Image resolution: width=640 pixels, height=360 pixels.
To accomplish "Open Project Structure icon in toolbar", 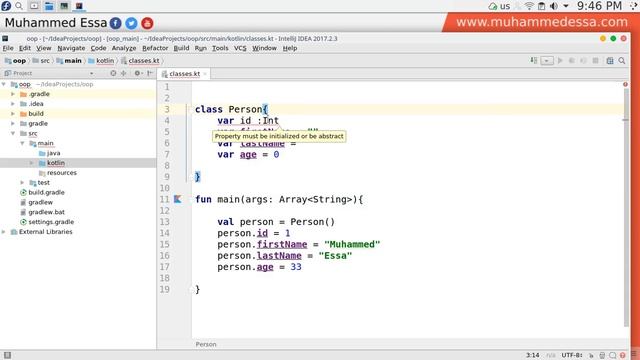I will coord(610,60).
